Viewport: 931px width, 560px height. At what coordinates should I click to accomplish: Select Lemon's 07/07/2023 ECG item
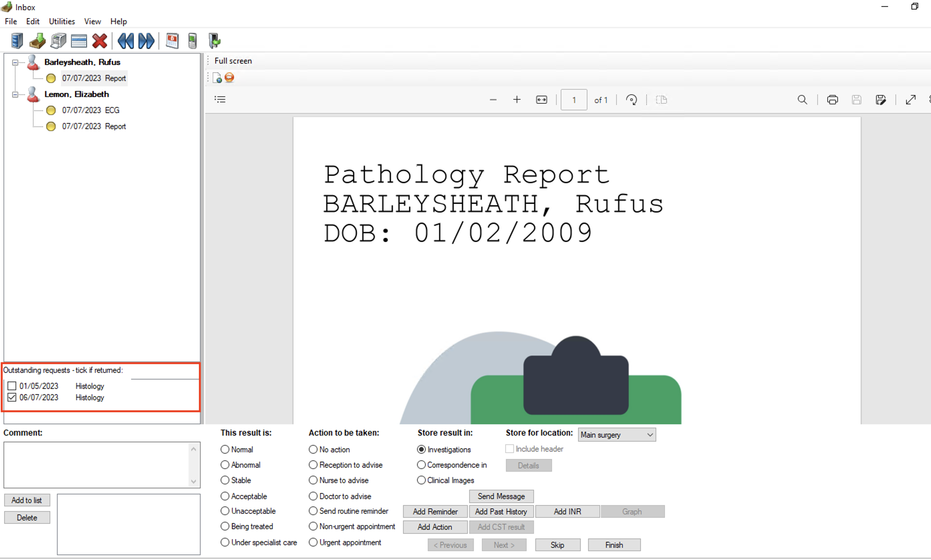tap(91, 110)
